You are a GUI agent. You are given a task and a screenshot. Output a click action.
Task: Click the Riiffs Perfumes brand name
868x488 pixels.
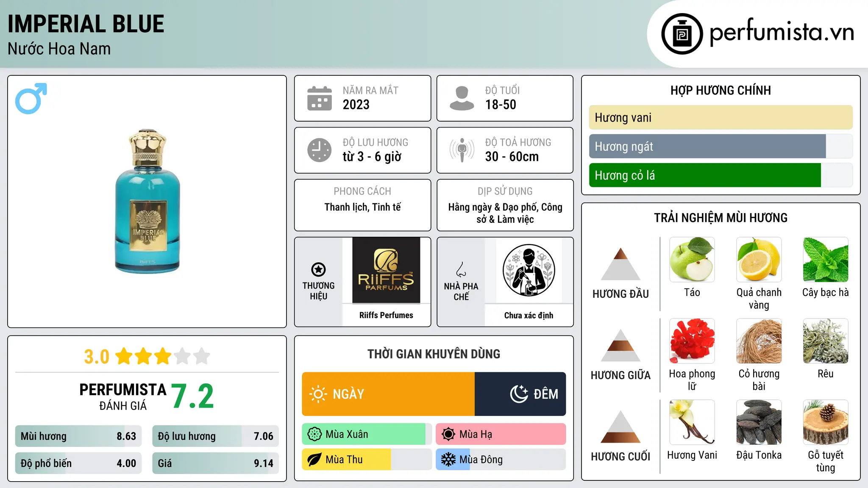(x=386, y=315)
